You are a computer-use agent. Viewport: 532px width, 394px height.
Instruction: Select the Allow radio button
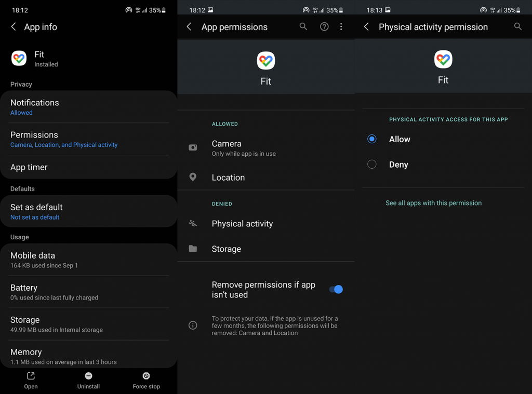pos(372,139)
